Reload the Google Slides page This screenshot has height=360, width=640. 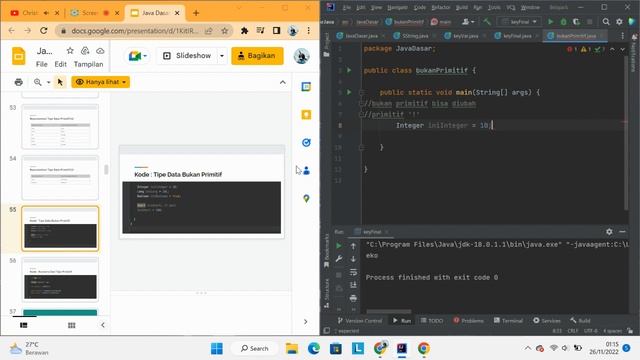tap(44, 31)
